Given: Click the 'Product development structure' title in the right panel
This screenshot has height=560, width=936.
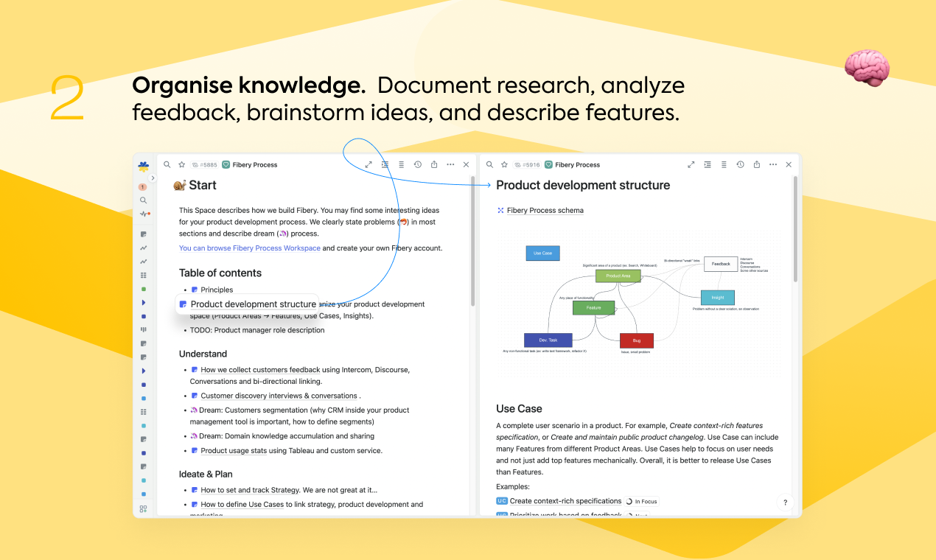Looking at the screenshot, I should 583,186.
